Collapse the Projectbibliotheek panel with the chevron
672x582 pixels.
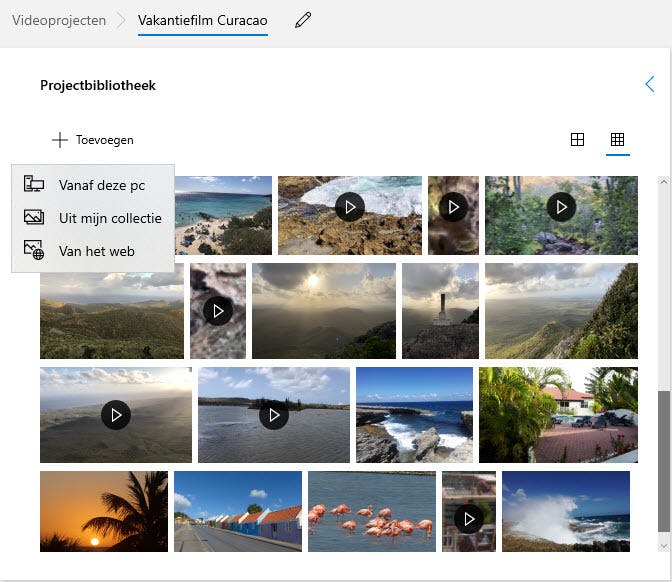click(x=650, y=85)
